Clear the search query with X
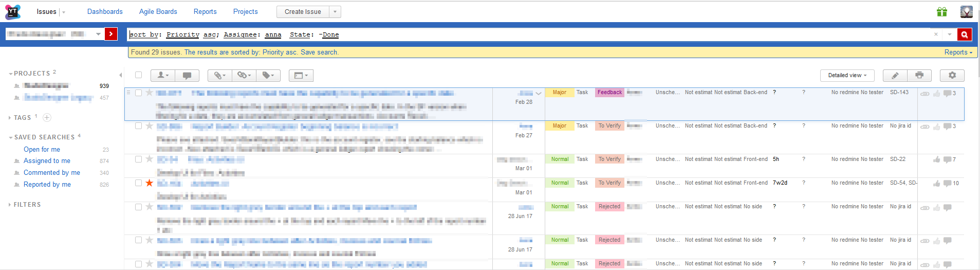Screen dimensions: 980x270 click(x=936, y=34)
